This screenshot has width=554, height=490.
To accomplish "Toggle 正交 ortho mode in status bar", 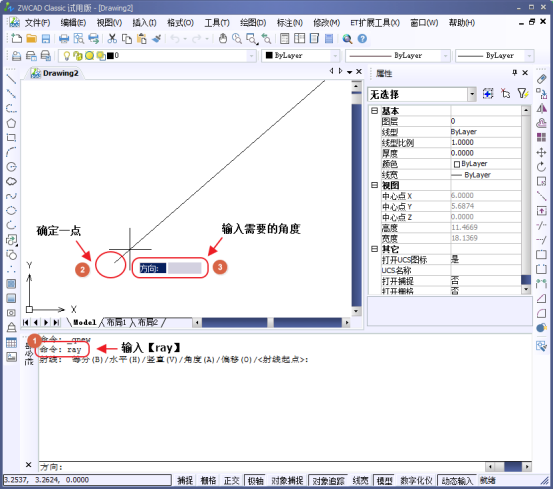I will pos(232,480).
